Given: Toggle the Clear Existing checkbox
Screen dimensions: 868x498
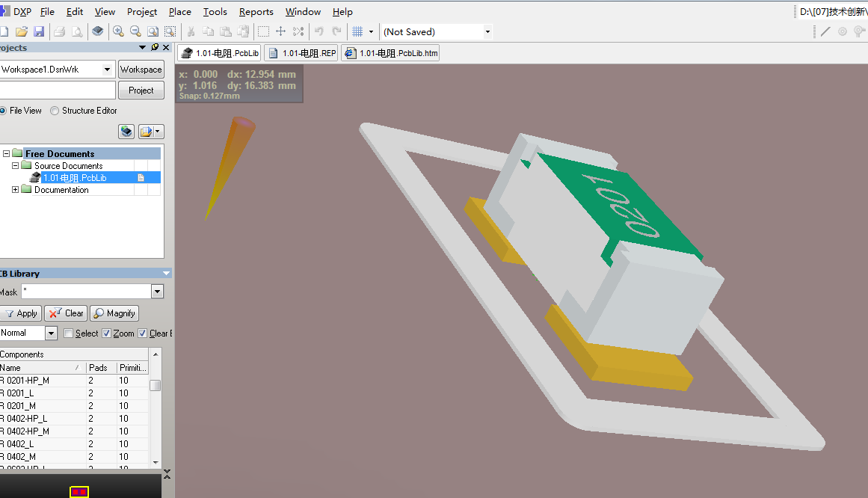Looking at the screenshot, I should pos(142,333).
